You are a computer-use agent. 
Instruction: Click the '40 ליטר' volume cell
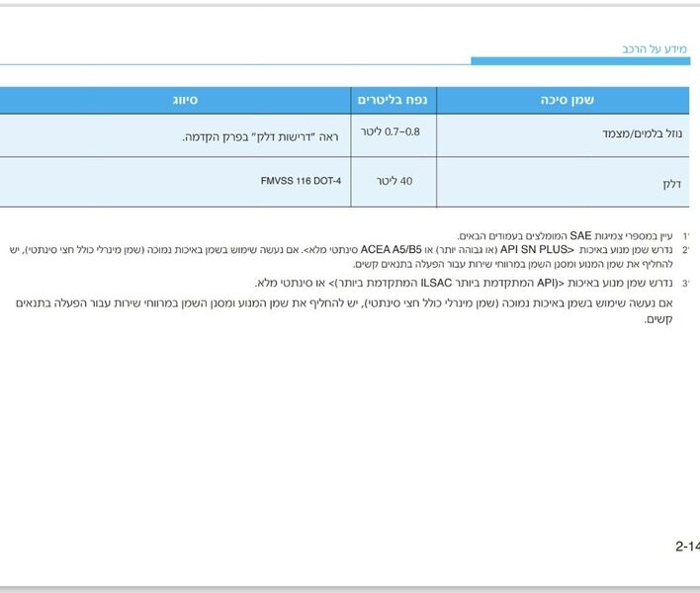(x=394, y=181)
